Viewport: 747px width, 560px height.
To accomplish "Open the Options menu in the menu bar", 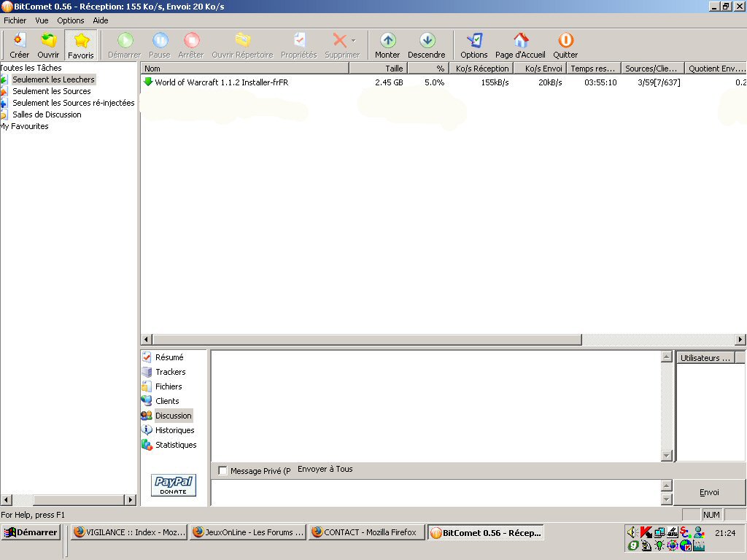I will (71, 20).
